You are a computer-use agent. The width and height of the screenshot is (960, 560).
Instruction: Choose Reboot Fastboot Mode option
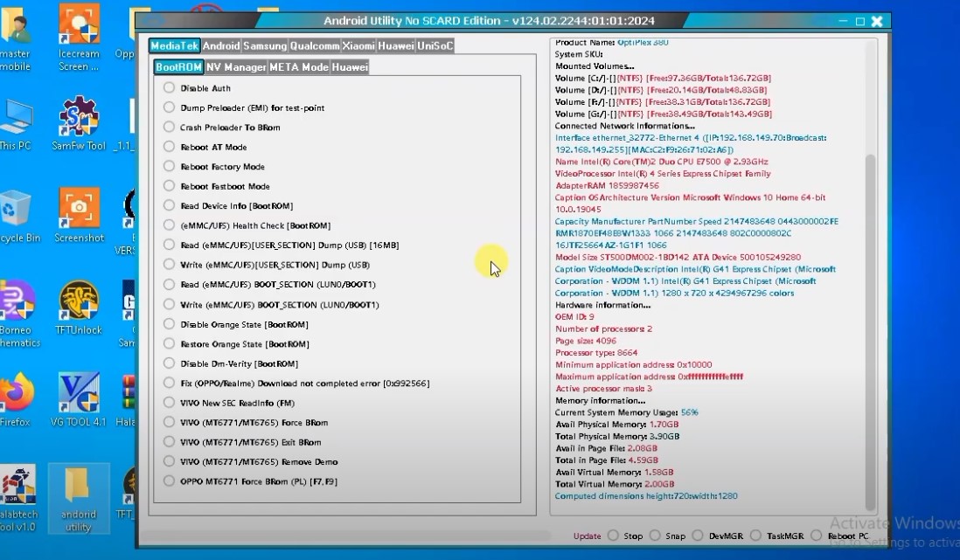coord(169,185)
